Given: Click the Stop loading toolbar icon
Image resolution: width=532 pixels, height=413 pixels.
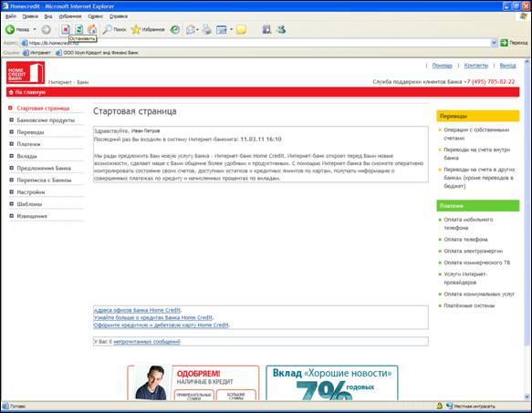Looking at the screenshot, I should [x=65, y=29].
